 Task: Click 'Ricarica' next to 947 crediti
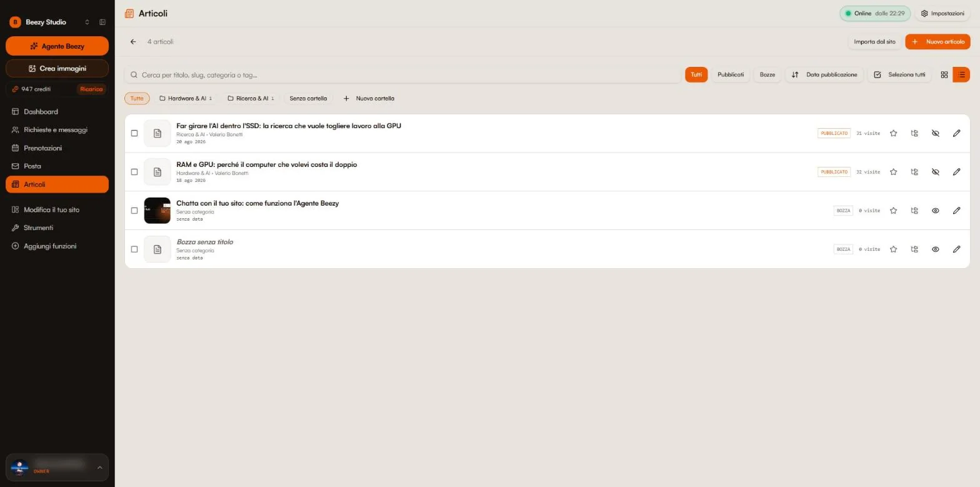91,89
